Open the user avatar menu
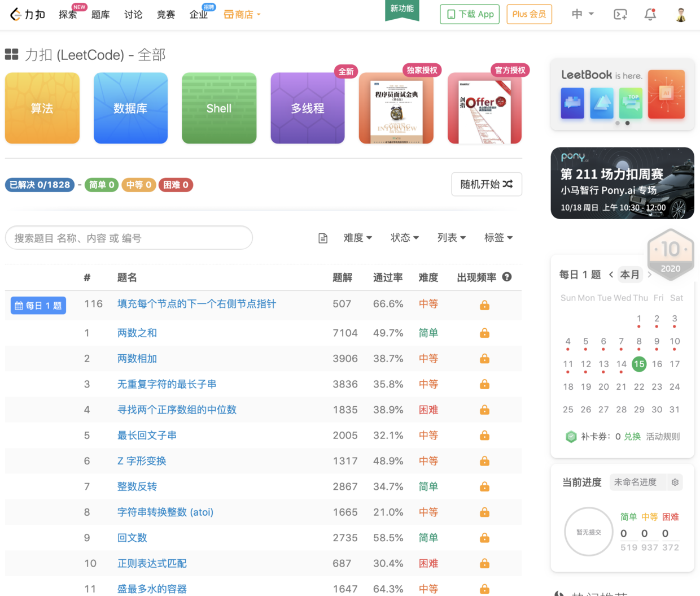Viewport: 700px width, 596px height. (681, 15)
